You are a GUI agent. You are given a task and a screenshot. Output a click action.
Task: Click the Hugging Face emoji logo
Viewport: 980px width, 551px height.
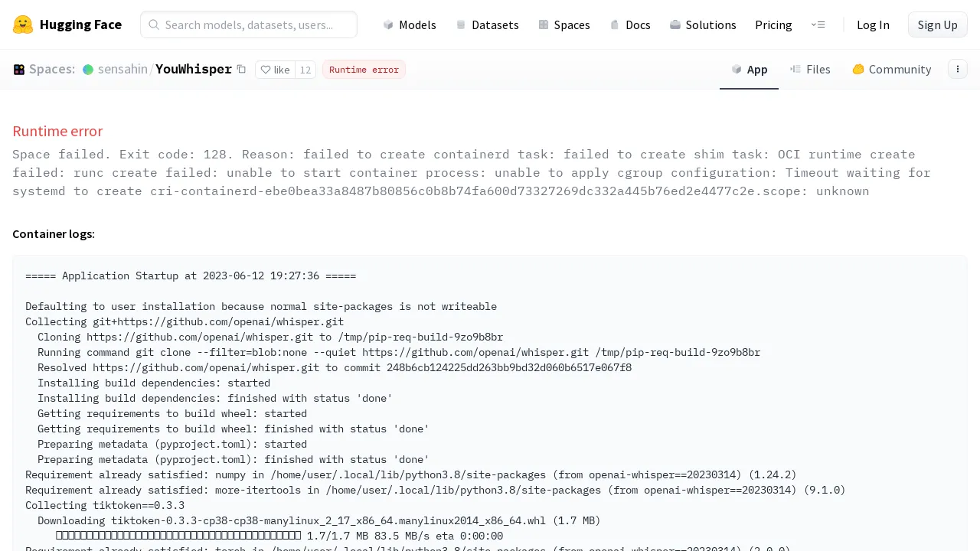click(x=23, y=24)
